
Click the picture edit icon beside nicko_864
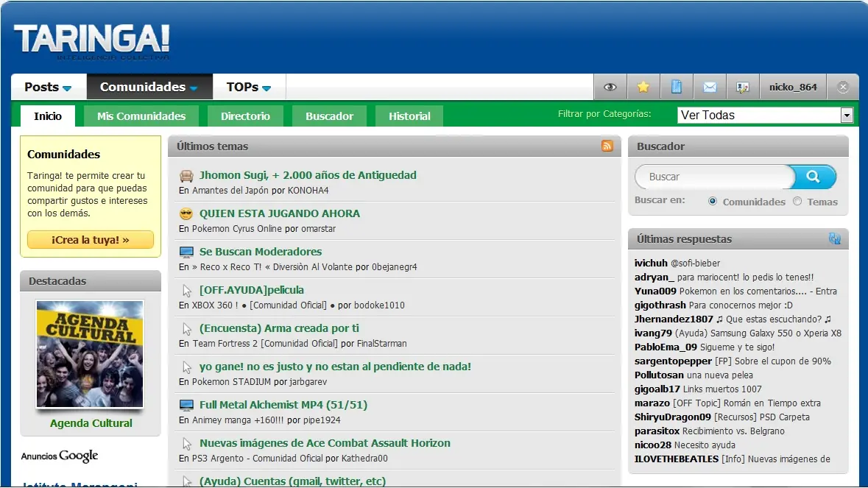742,88
